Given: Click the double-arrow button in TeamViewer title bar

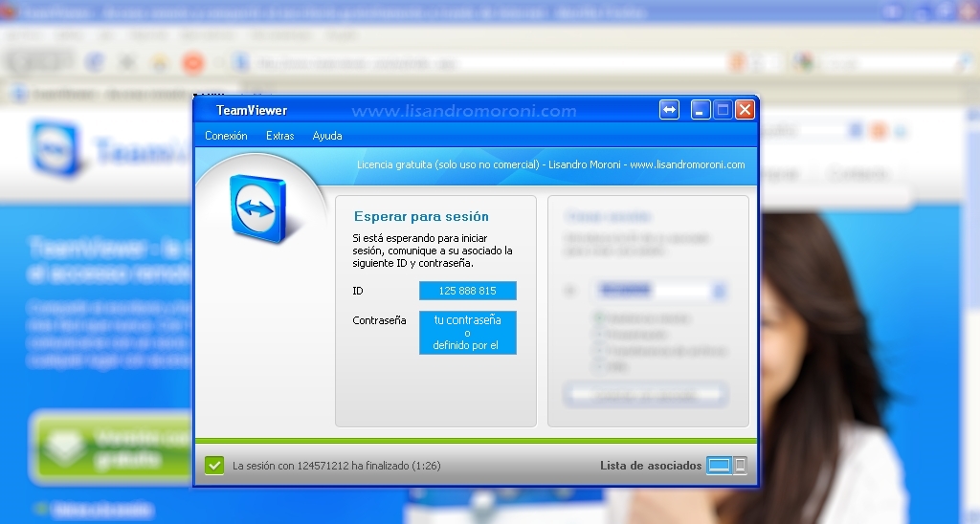Looking at the screenshot, I should point(669,110).
